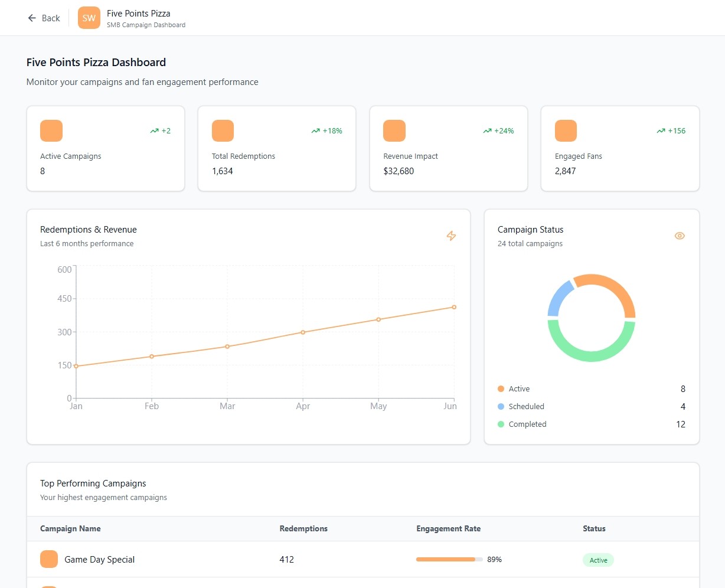Screen dimensions: 725x588
Task: Click the Game Day Special campaign icon
Action: point(49,559)
